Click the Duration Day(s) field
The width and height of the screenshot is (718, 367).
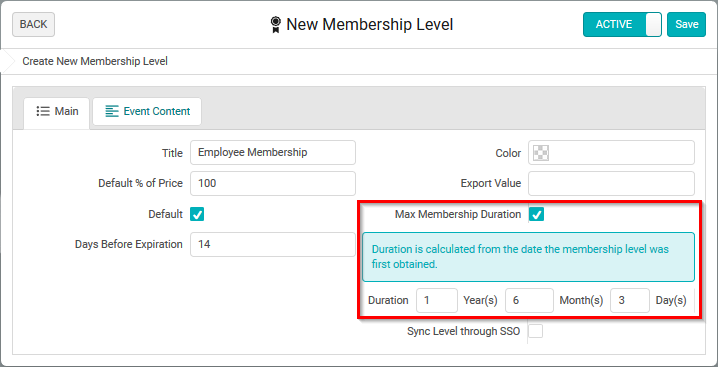click(x=630, y=301)
